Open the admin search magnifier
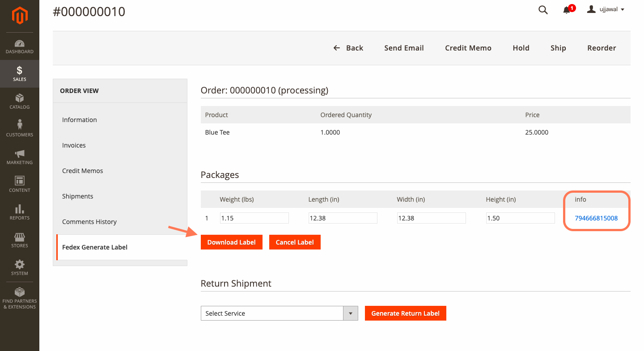This screenshot has height=351, width=644. [x=543, y=9]
